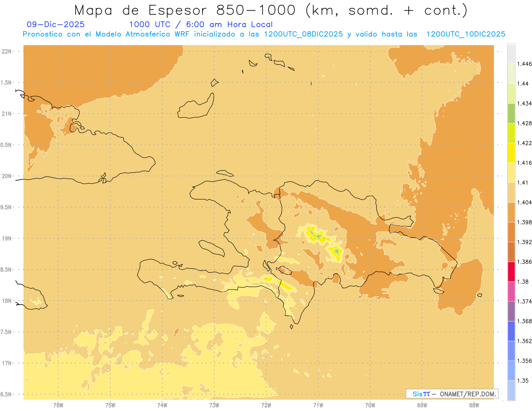Click the '18N' latitude label

click(x=7, y=301)
